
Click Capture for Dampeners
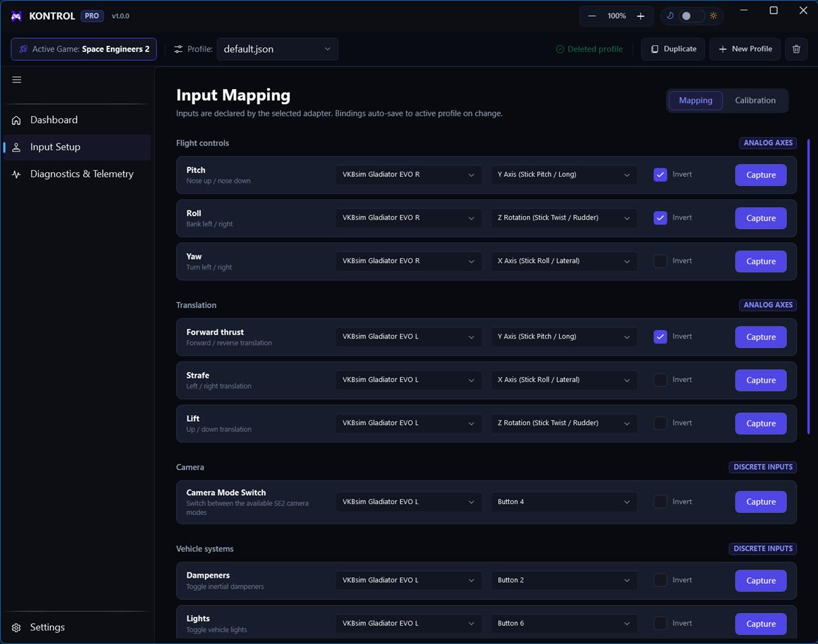coord(761,580)
